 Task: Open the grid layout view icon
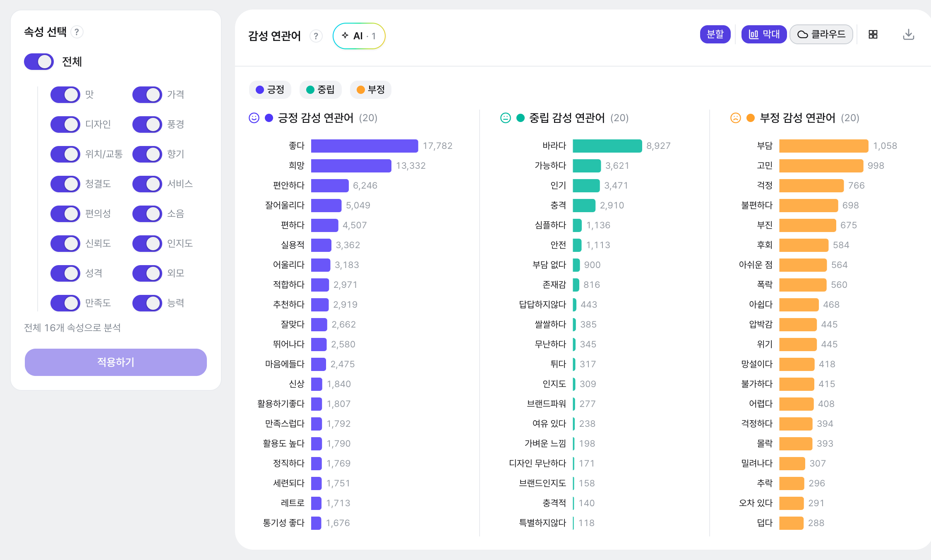coord(873,34)
